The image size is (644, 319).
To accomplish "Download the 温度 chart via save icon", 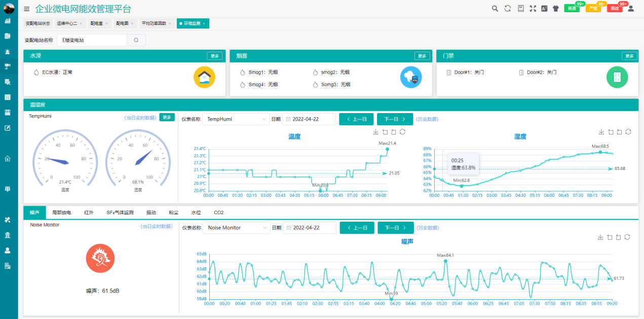I will (375, 132).
